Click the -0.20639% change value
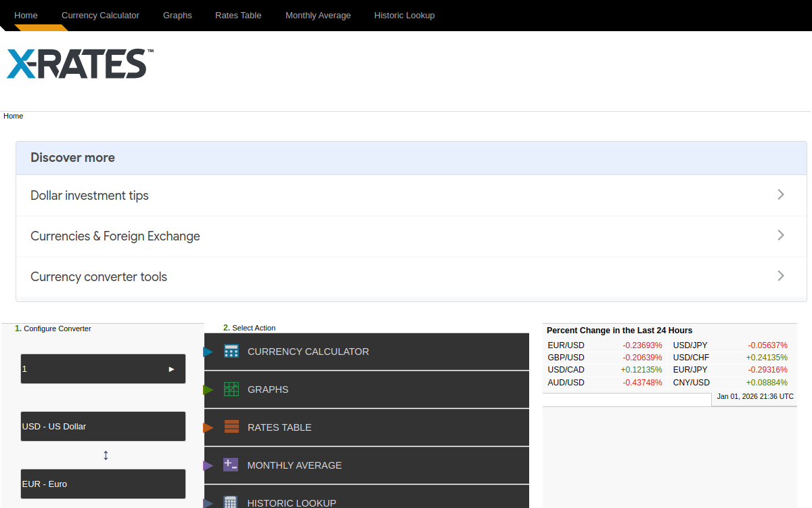This screenshot has width=812, height=508. coord(642,358)
